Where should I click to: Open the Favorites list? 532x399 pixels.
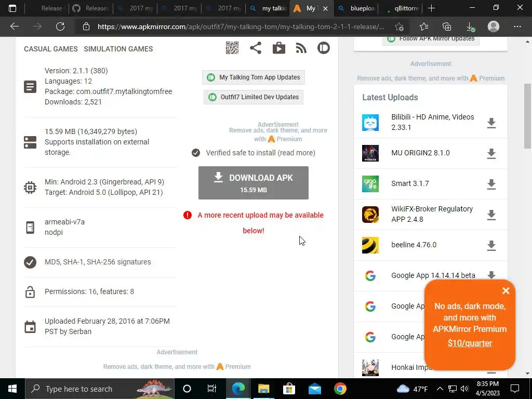pos(424,26)
